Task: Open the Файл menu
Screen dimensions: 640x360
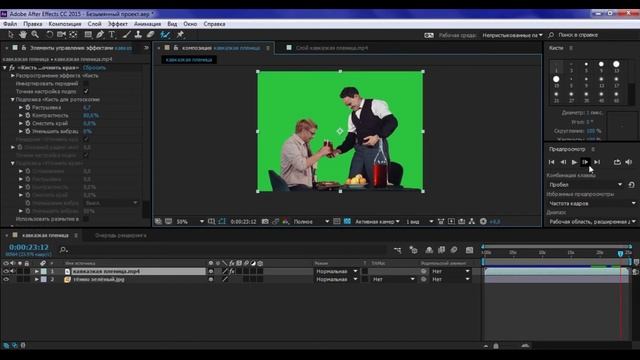Action: coord(10,24)
